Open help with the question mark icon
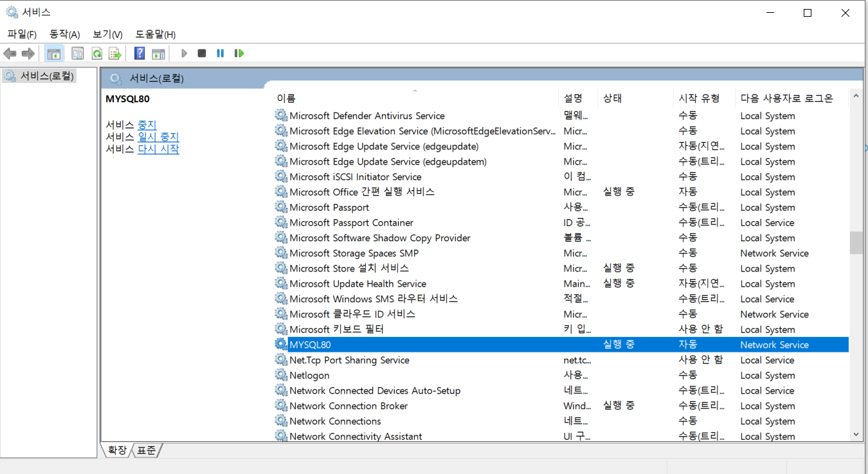The image size is (868, 474). click(139, 53)
